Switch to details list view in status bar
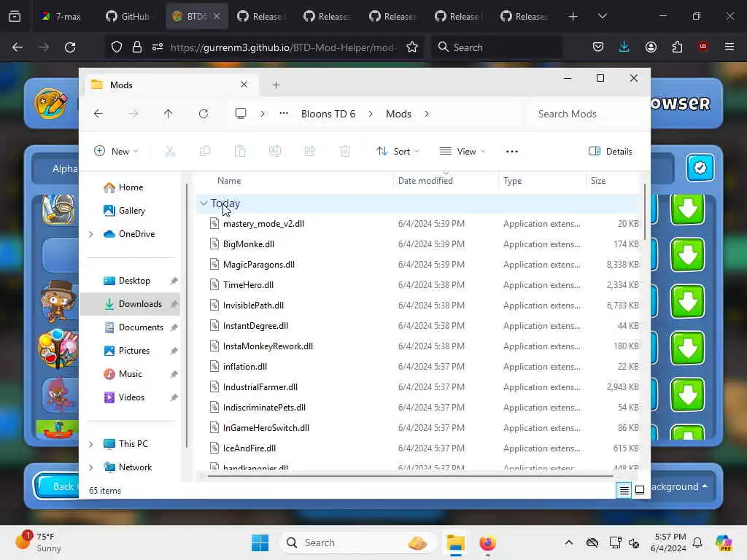The height and width of the screenshot is (560, 747). coord(624,490)
